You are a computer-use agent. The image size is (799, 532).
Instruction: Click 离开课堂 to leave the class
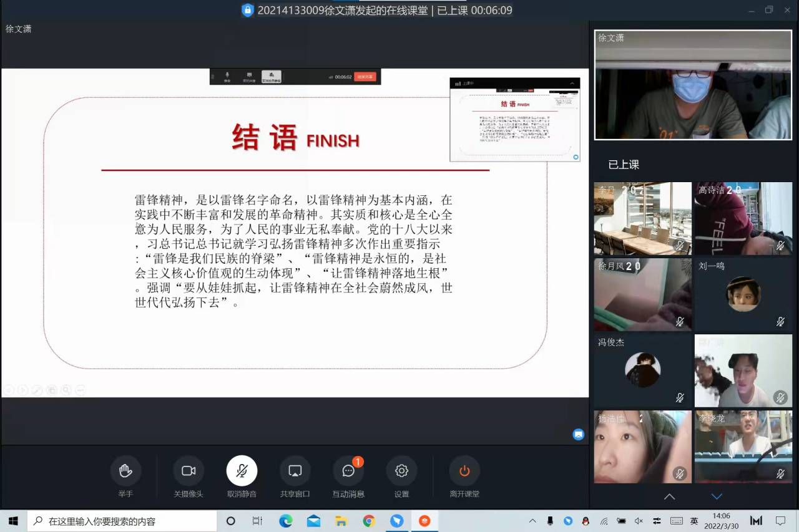tap(464, 471)
